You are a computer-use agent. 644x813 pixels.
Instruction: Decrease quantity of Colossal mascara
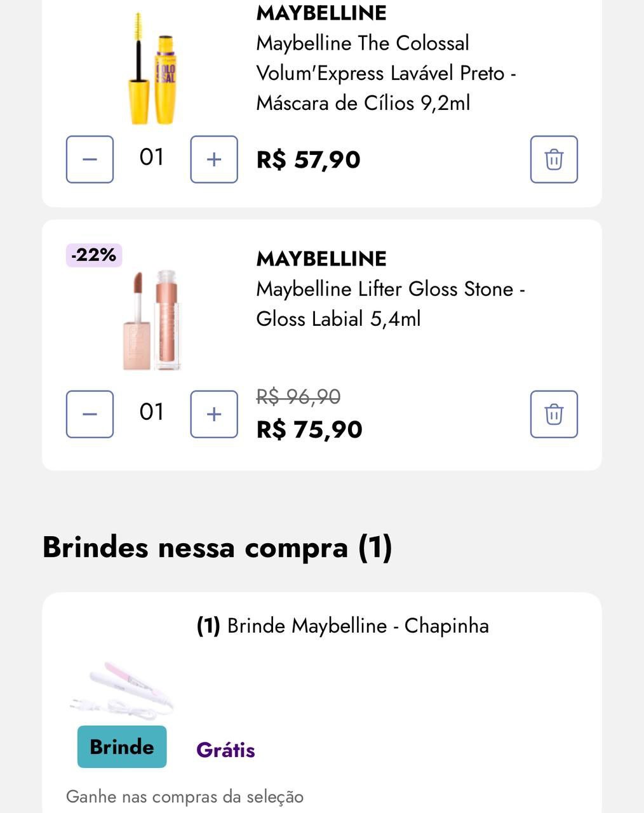[90, 159]
